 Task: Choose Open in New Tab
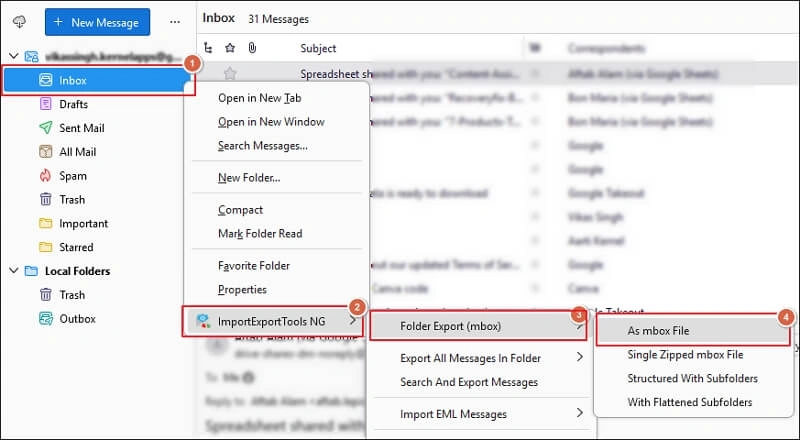(260, 97)
